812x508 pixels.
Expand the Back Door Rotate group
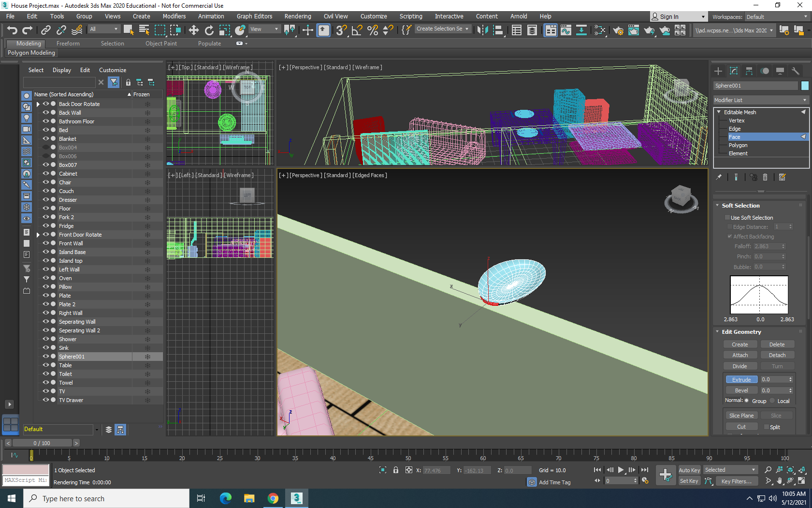[38, 104]
